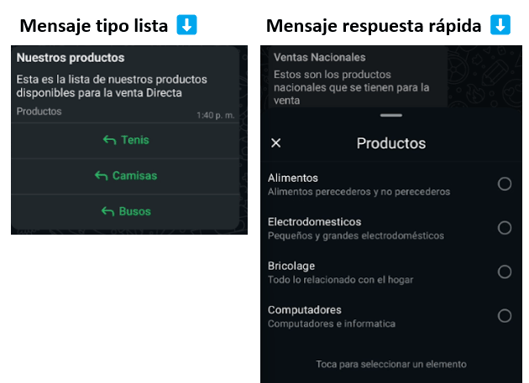The width and height of the screenshot is (529, 383).
Task: Click the Nuestros productos message header
Action: [71, 58]
